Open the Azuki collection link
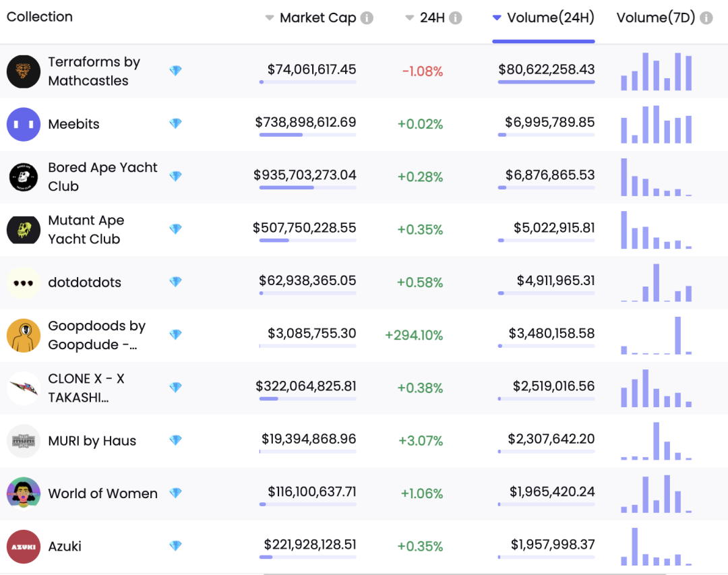The image size is (728, 575). pos(65,546)
